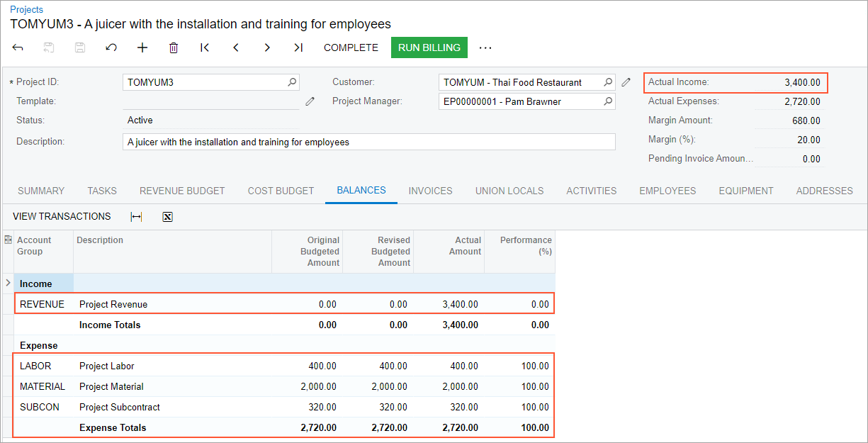The height and width of the screenshot is (443, 868).
Task: Export balances grid to Excel
Action: point(168,217)
